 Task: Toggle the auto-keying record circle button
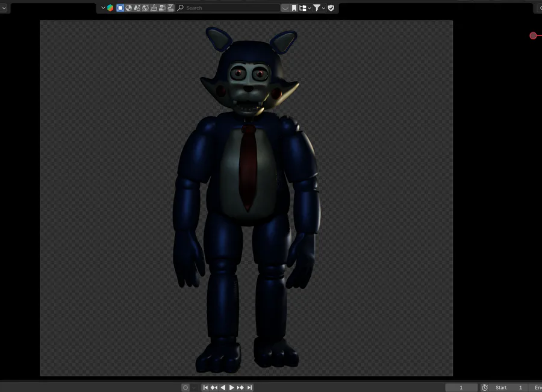[185, 388]
